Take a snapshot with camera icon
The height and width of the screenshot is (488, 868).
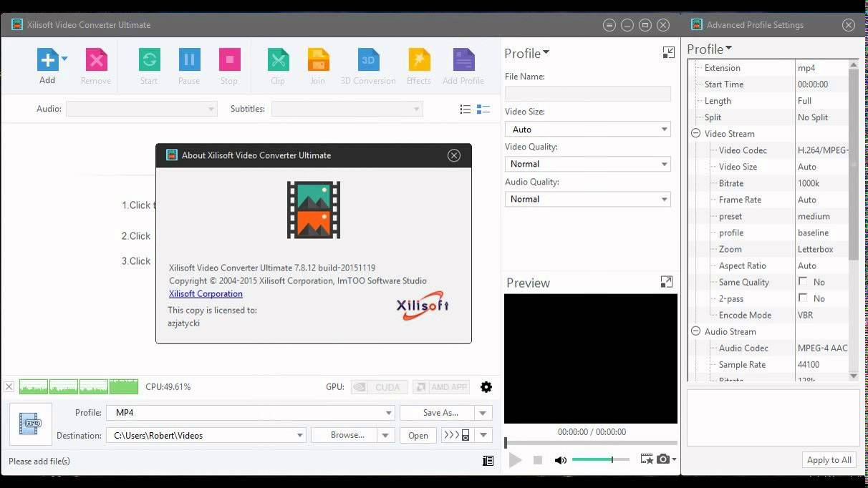pyautogui.click(x=663, y=459)
